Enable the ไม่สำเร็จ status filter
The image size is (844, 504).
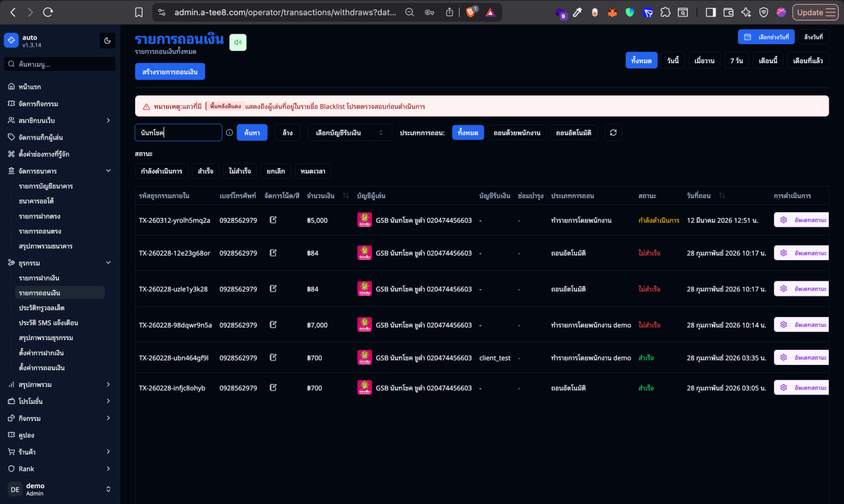pyautogui.click(x=239, y=171)
